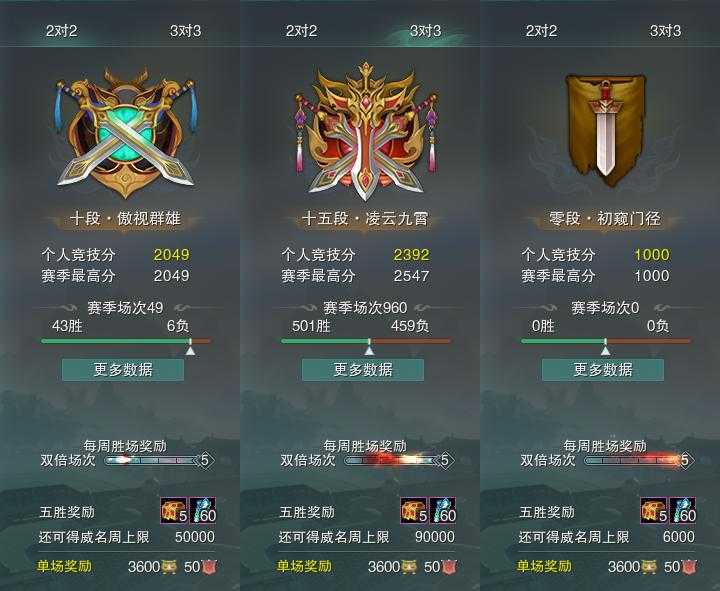Select the highlighted 3对3 tab in the middle panel

425,31
